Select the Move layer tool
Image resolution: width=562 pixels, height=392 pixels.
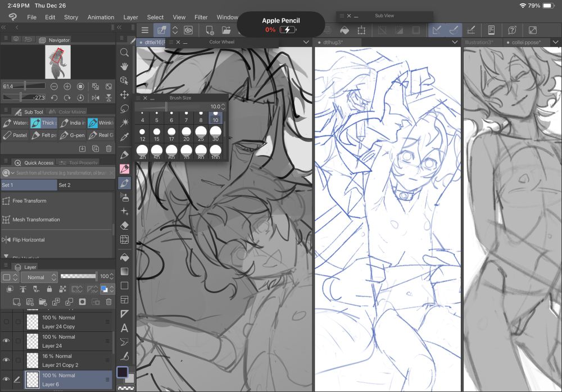124,94
